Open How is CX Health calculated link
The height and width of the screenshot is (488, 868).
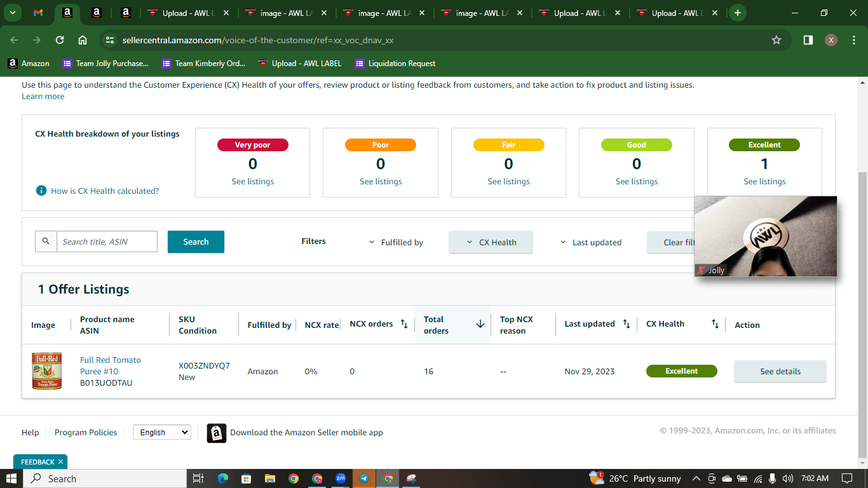(x=105, y=191)
